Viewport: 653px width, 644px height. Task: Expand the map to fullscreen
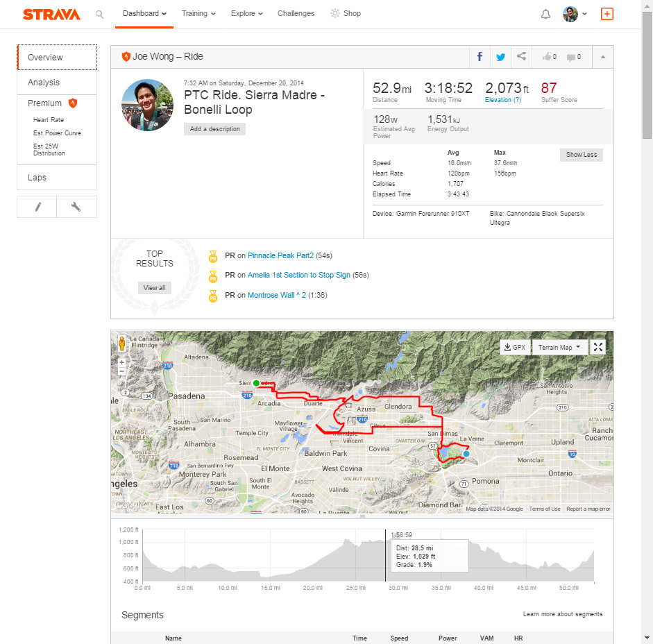597,347
